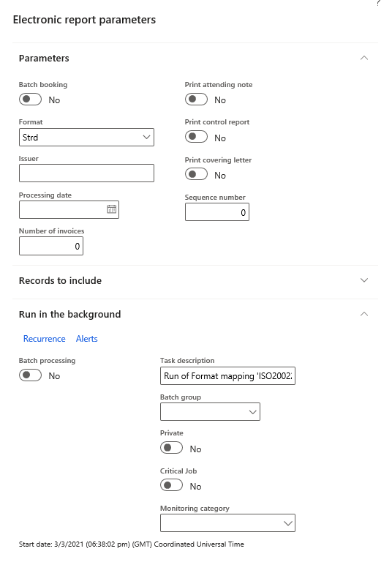Enable Print attending note
Viewport: 392px width, 573px height.
coord(196,100)
